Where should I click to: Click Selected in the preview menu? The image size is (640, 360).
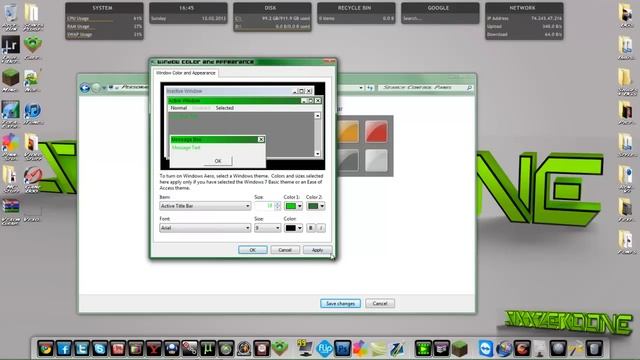pyautogui.click(x=224, y=108)
